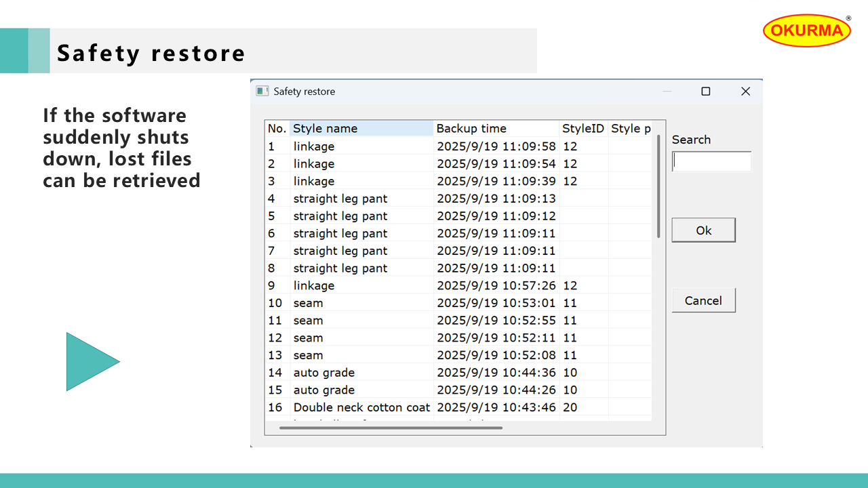The width and height of the screenshot is (868, 488).
Task: Click the No. column header
Action: click(x=277, y=129)
